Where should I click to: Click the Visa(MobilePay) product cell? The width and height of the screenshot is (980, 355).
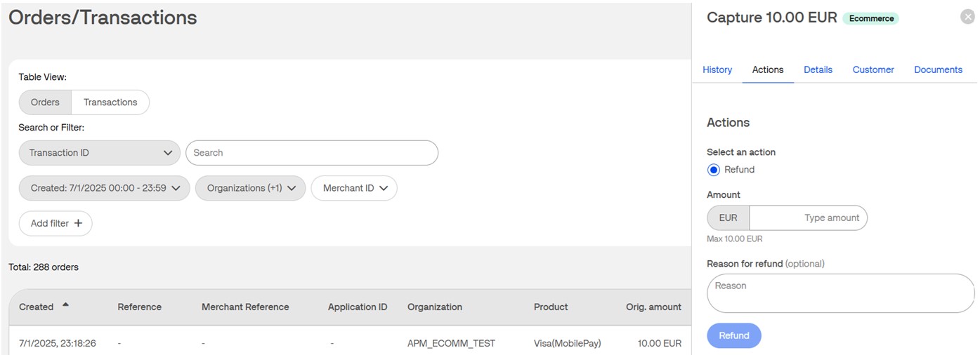[568, 344]
